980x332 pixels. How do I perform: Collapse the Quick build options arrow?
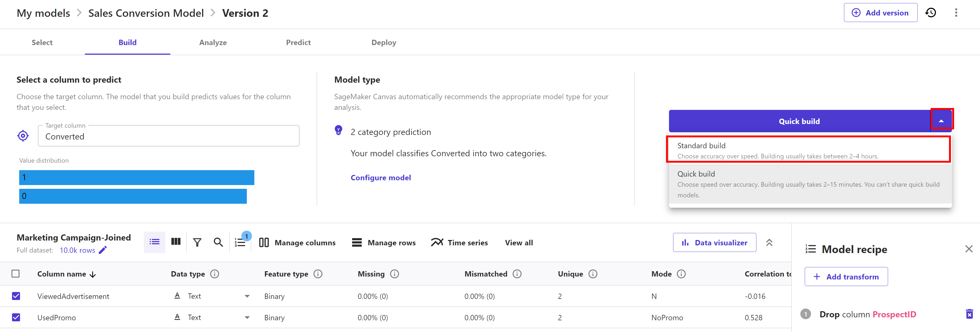tap(941, 121)
